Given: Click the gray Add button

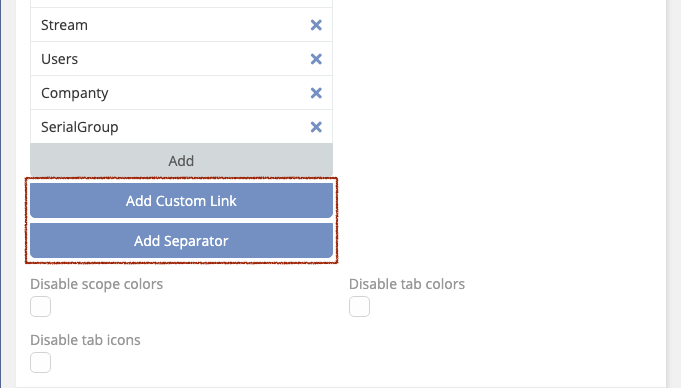Looking at the screenshot, I should [182, 160].
